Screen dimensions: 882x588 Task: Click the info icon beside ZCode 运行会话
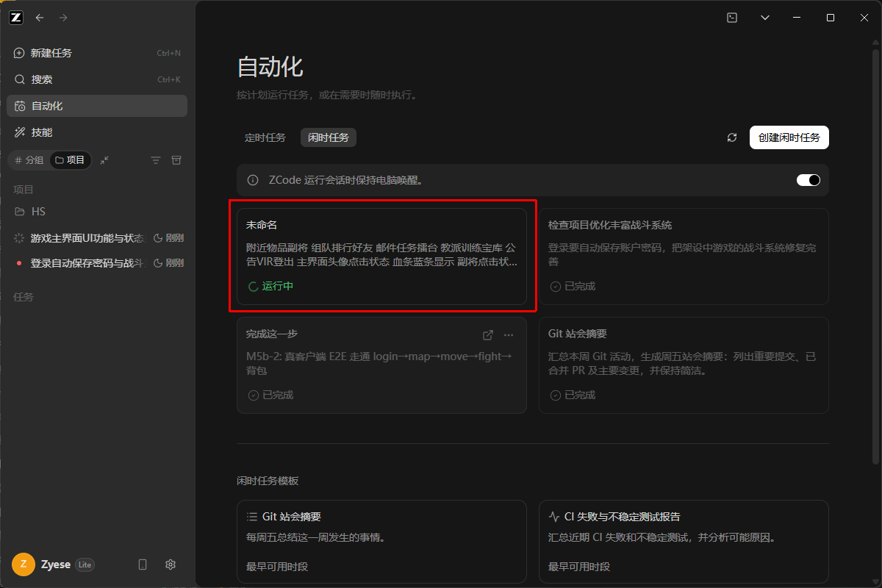[253, 180]
